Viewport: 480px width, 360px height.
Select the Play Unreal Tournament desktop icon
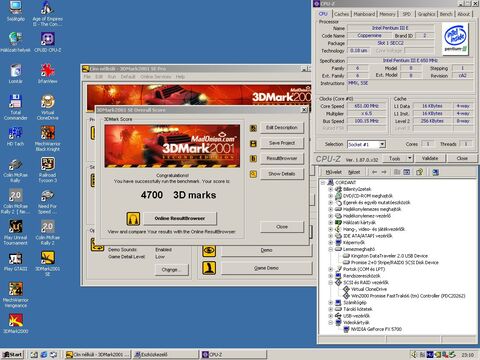(x=15, y=232)
